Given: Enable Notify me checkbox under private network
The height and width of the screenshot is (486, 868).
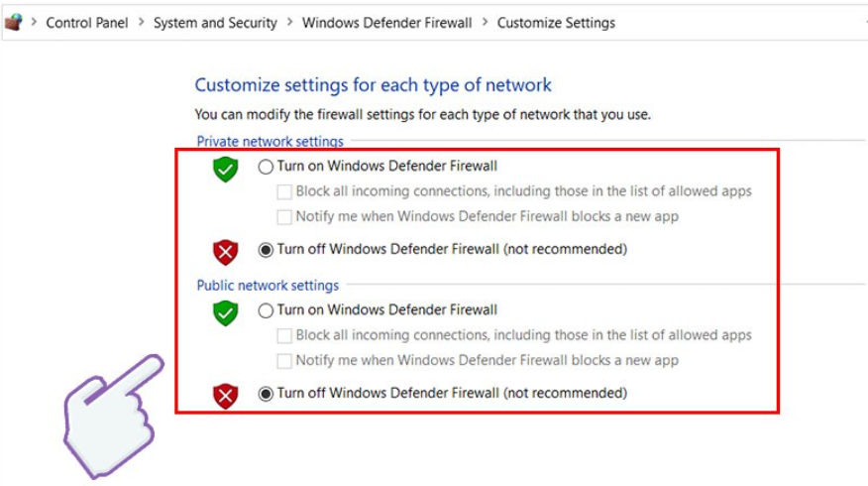Looking at the screenshot, I should pos(284,217).
